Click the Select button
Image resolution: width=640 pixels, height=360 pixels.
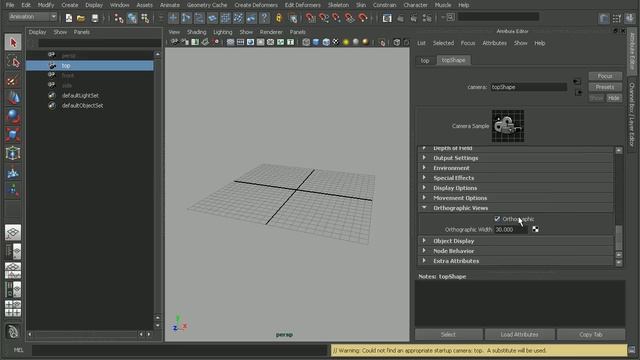448,335
